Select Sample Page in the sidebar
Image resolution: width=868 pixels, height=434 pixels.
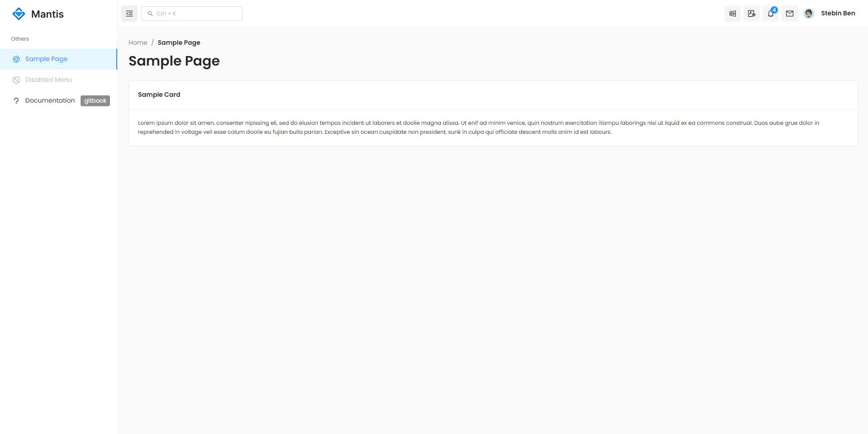click(46, 59)
